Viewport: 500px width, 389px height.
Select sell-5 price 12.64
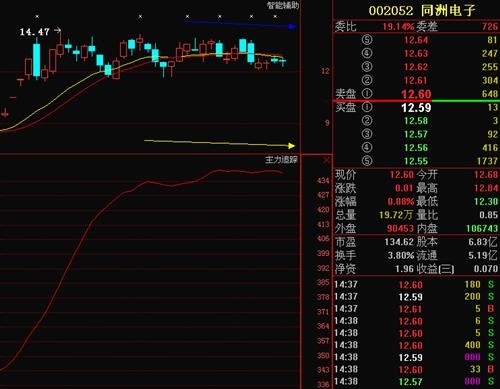pos(416,40)
